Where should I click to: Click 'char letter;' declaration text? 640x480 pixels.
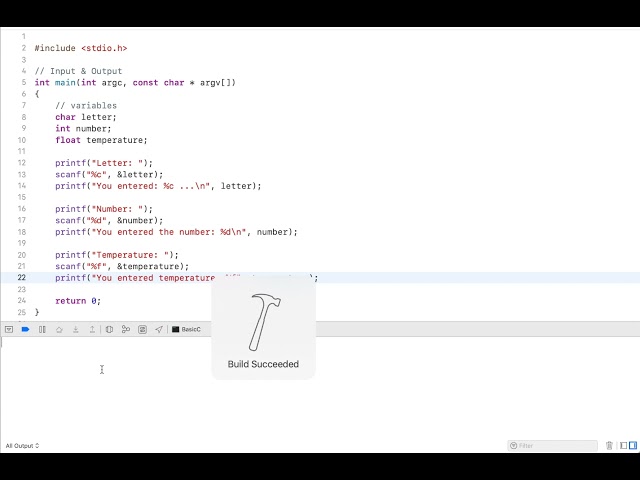click(86, 117)
